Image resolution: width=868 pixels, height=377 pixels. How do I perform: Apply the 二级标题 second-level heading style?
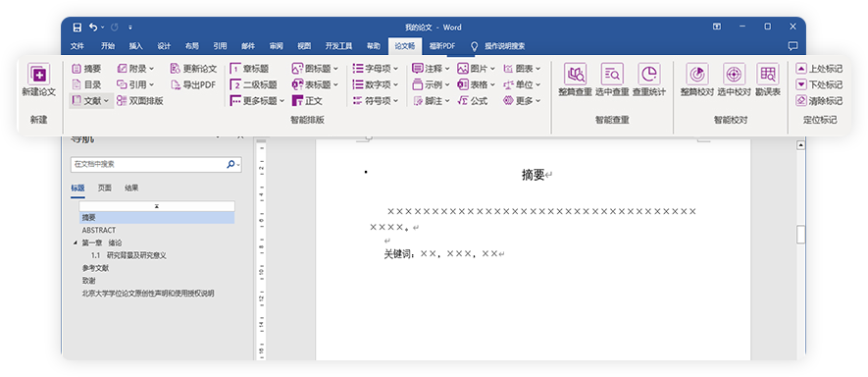click(x=253, y=84)
